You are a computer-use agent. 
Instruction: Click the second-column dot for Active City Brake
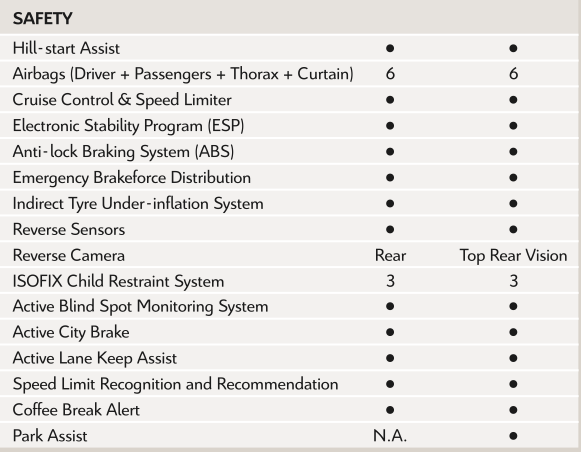click(x=513, y=332)
